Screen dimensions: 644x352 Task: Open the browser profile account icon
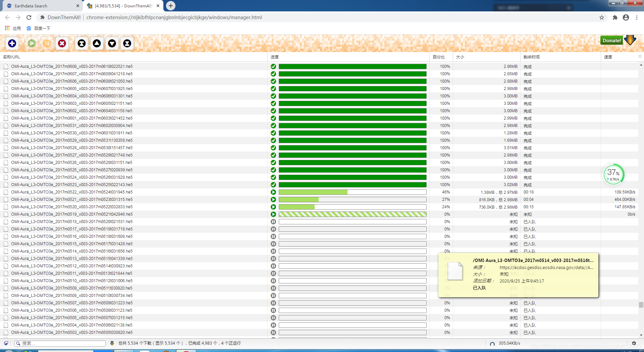(626, 17)
